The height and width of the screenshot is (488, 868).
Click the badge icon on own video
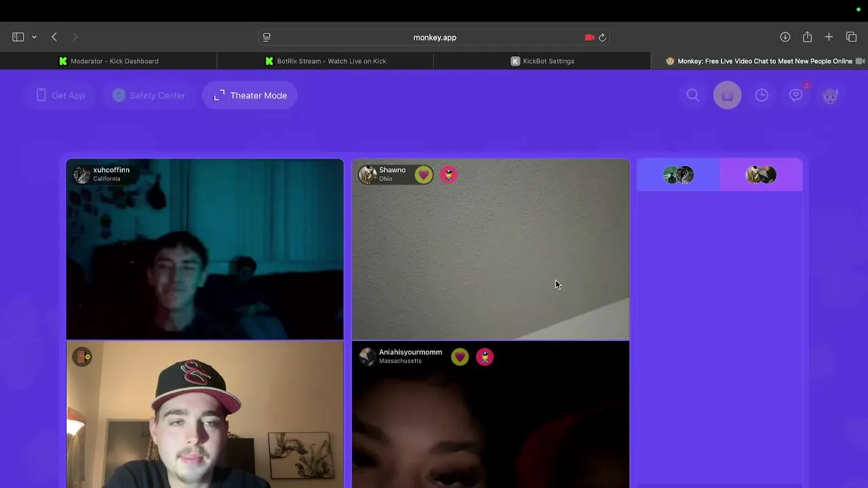[82, 357]
